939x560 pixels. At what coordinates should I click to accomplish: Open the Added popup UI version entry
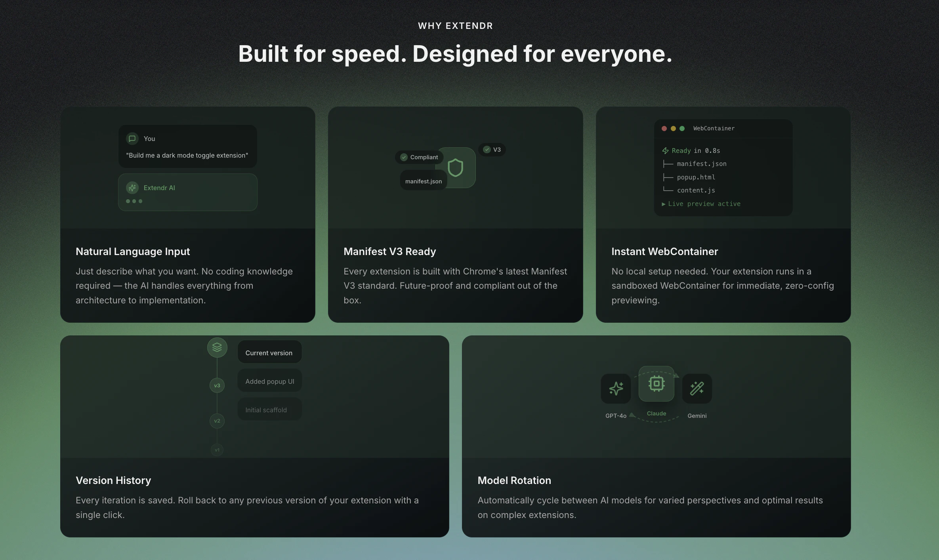click(x=269, y=381)
